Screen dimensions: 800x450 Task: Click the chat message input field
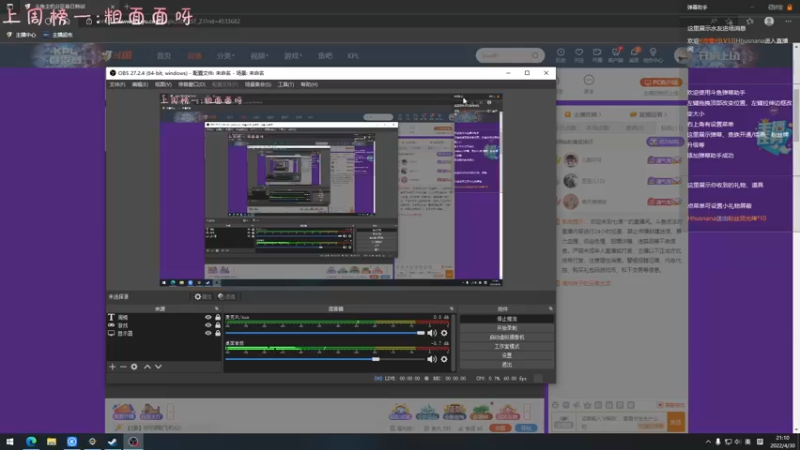(622, 422)
